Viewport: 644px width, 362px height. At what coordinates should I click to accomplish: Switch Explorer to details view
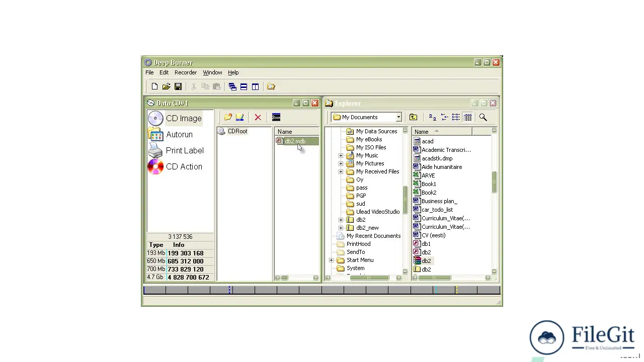point(468,117)
